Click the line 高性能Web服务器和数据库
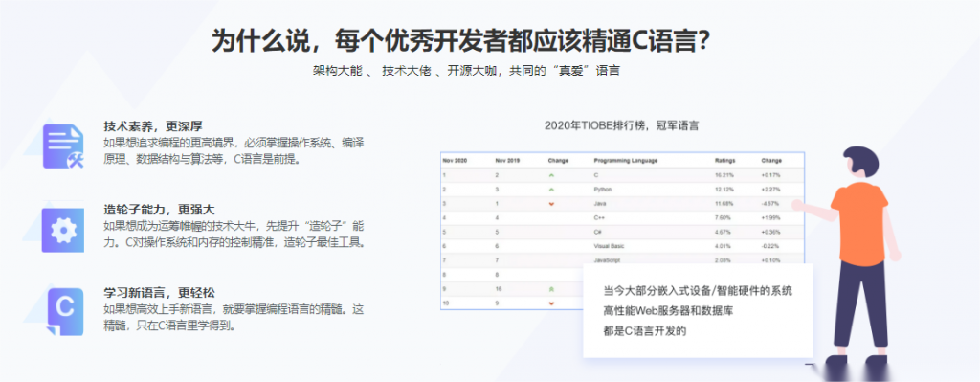The width and height of the screenshot is (980, 382). click(x=667, y=311)
